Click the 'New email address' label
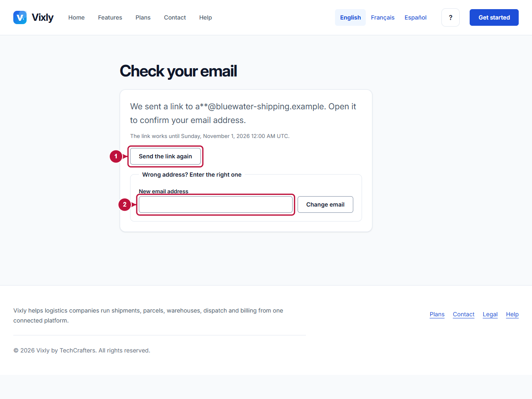Screen dimensions: 532x399 point(163,191)
